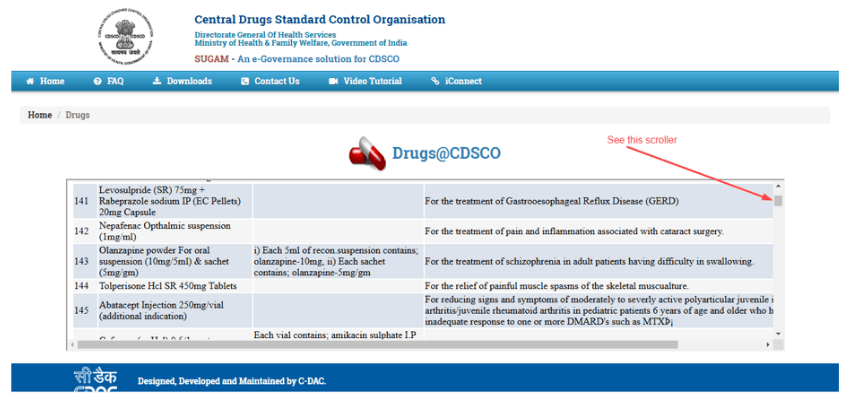Screen dimensions: 850x400
Task: Click the download arrow icon beside Downloads
Action: click(x=157, y=81)
